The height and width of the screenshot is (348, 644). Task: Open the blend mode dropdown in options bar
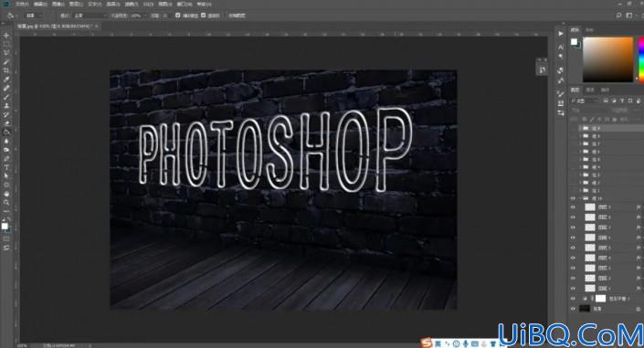(90, 16)
